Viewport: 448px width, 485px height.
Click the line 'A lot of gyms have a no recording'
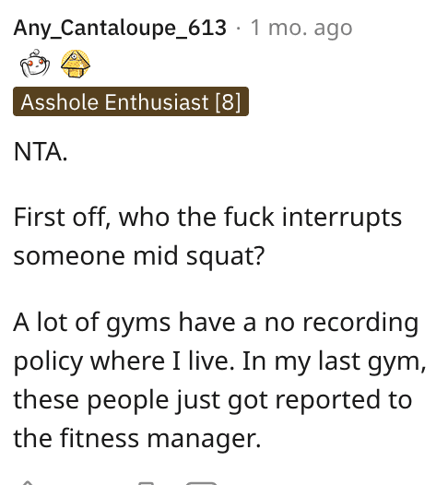tap(216, 324)
